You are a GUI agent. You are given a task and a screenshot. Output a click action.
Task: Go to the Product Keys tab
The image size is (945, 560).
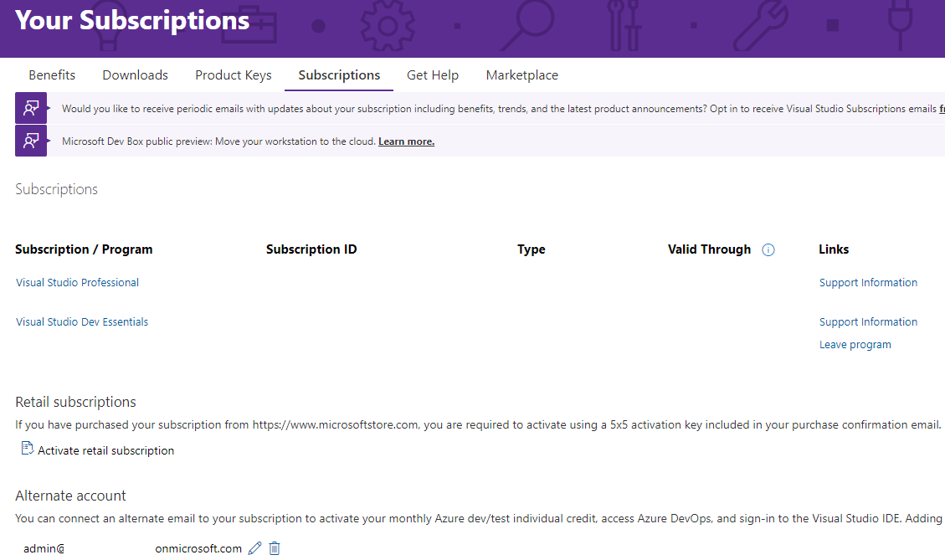(x=234, y=75)
